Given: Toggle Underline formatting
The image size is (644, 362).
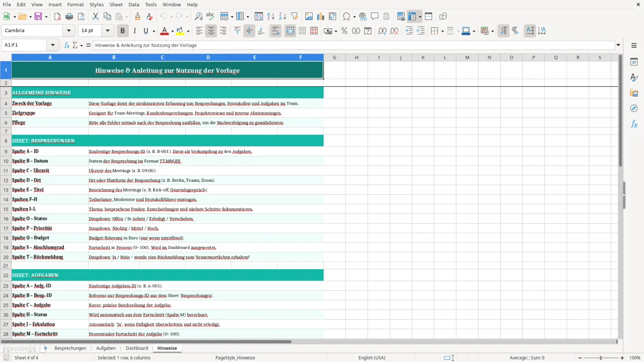Looking at the screenshot, I should coord(146,31).
